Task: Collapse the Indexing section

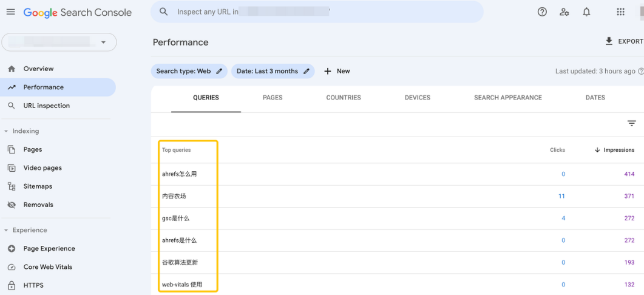Action: [6, 131]
